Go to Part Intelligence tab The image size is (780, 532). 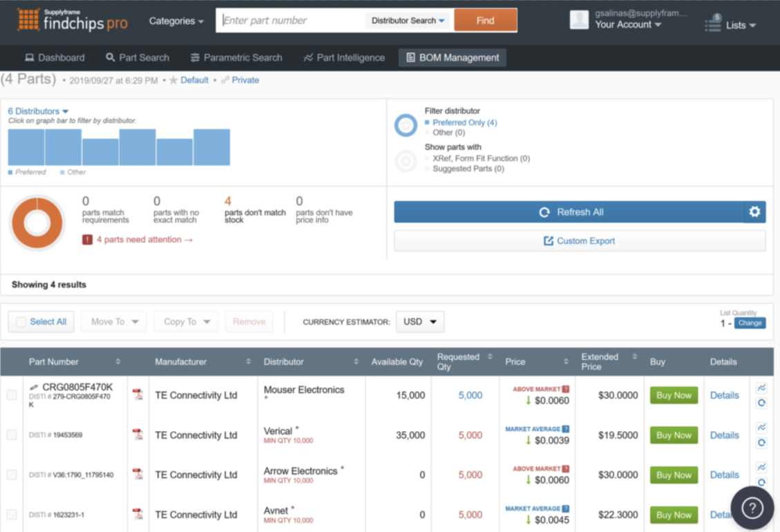coord(344,58)
